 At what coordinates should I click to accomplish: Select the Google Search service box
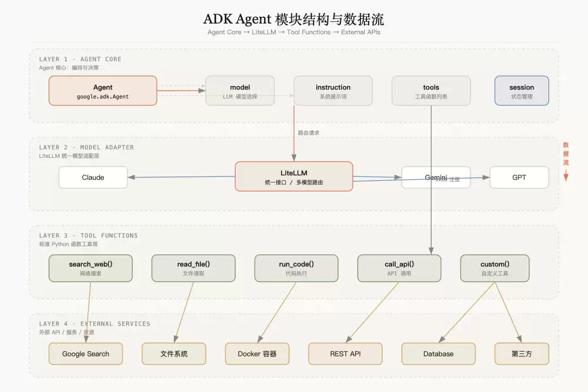pyautogui.click(x=85, y=354)
